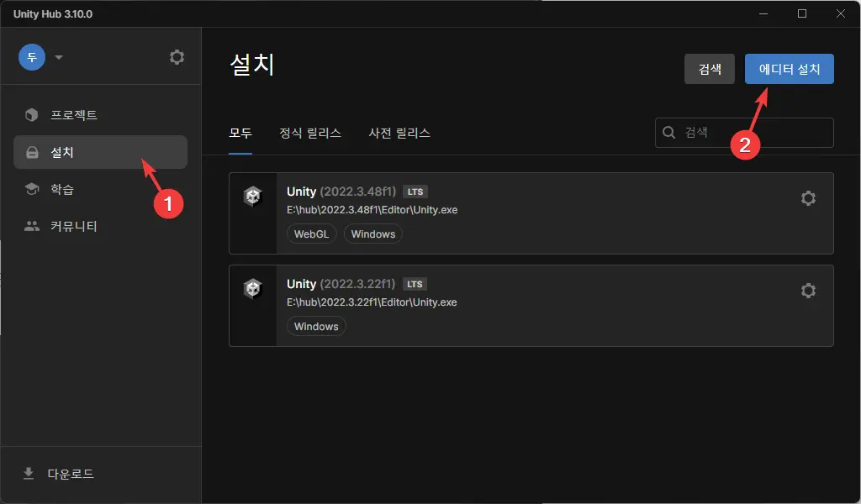861x504 pixels.
Task: Close the Unity Hub window
Action: click(x=841, y=13)
